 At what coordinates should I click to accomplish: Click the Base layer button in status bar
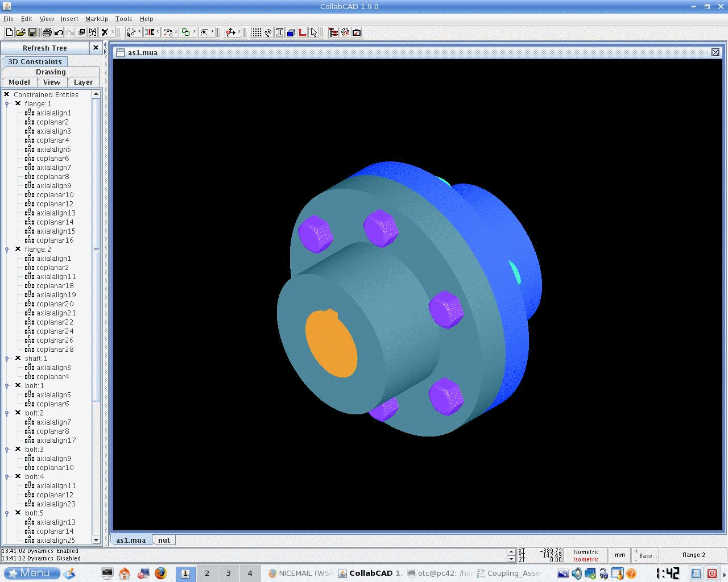646,555
